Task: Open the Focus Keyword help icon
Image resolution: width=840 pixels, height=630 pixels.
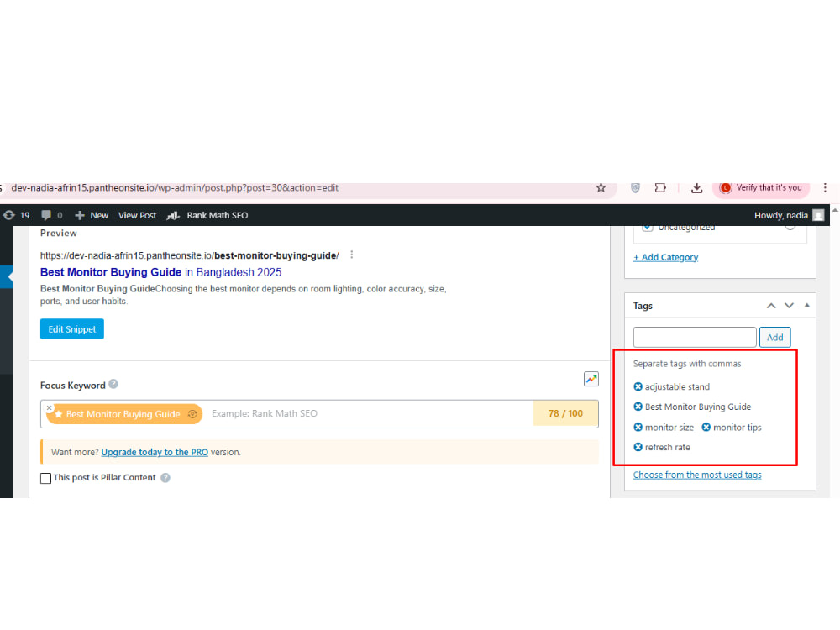Action: pos(113,384)
